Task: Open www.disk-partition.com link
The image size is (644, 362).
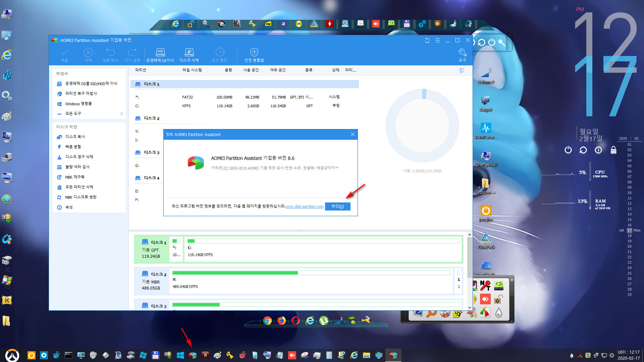Action: (x=305, y=206)
